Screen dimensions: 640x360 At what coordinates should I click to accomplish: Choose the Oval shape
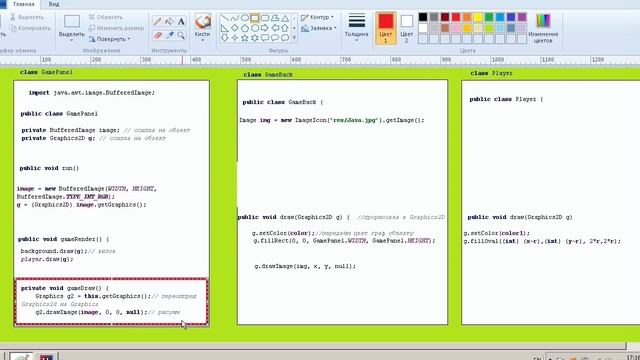click(244, 18)
